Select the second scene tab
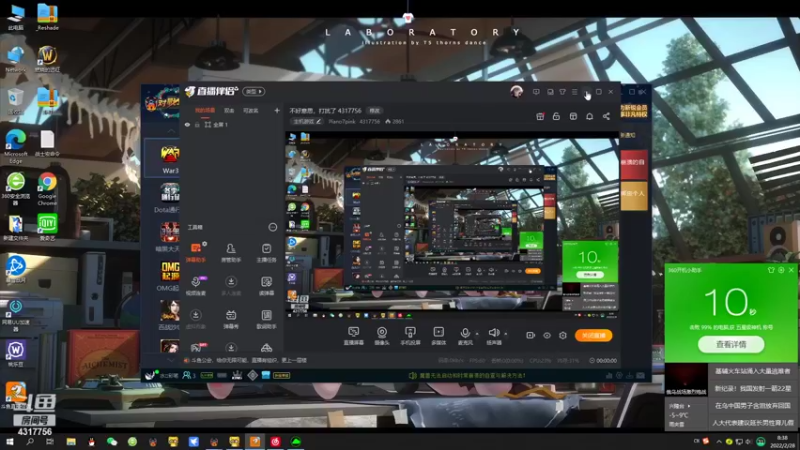800x450 pixels. [229, 110]
